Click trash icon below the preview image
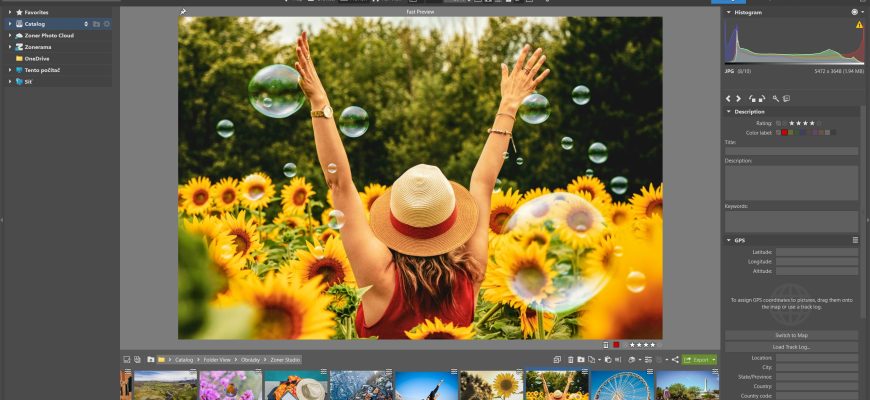Screen dimensions: 870x400 (x=606, y=345)
